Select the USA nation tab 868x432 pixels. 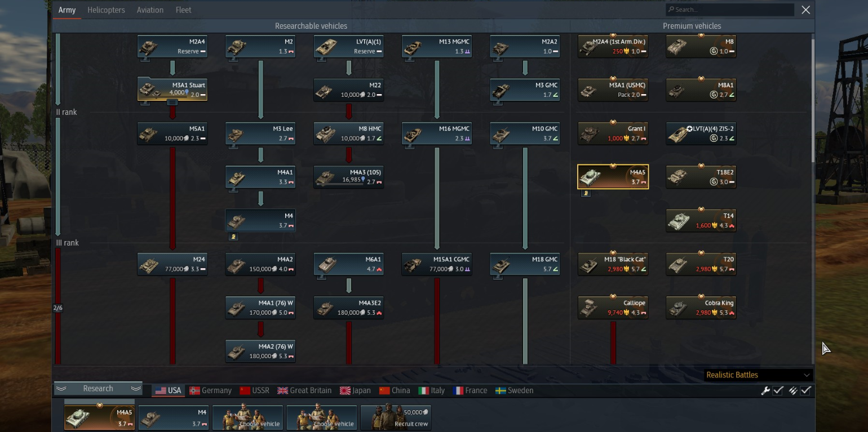point(168,390)
